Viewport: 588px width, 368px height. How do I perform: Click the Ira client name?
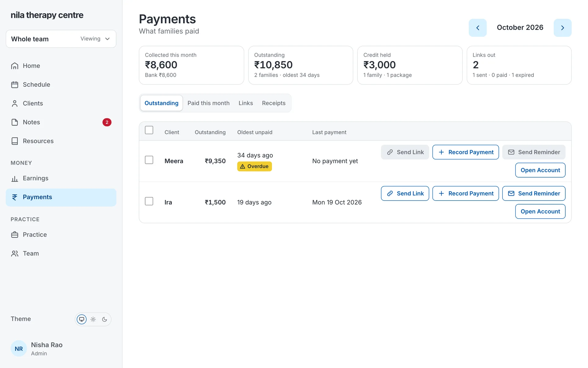click(x=168, y=202)
